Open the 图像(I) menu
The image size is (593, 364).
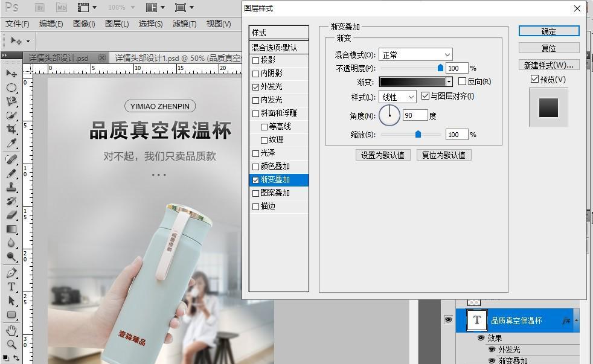(84, 24)
